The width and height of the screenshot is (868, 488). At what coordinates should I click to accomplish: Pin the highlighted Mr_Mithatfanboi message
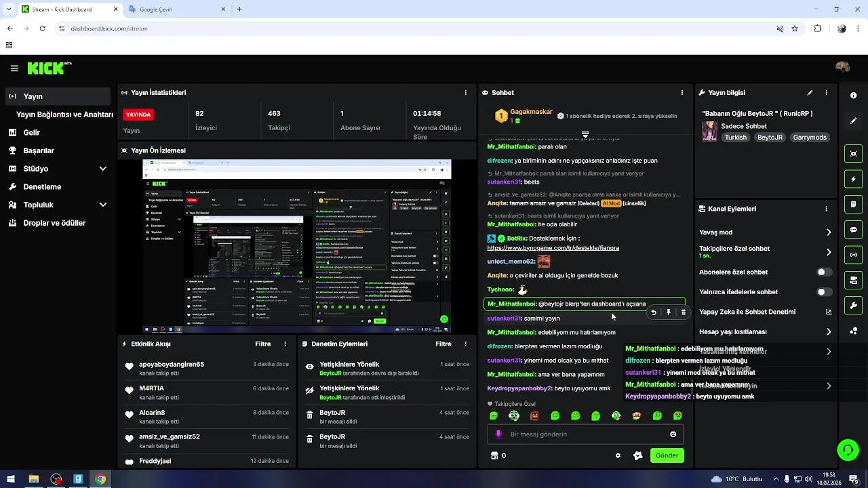[668, 312]
